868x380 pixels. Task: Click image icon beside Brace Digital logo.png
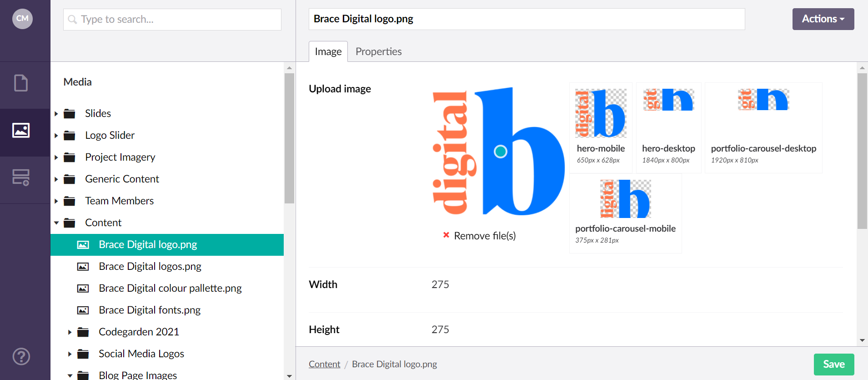pos(83,245)
